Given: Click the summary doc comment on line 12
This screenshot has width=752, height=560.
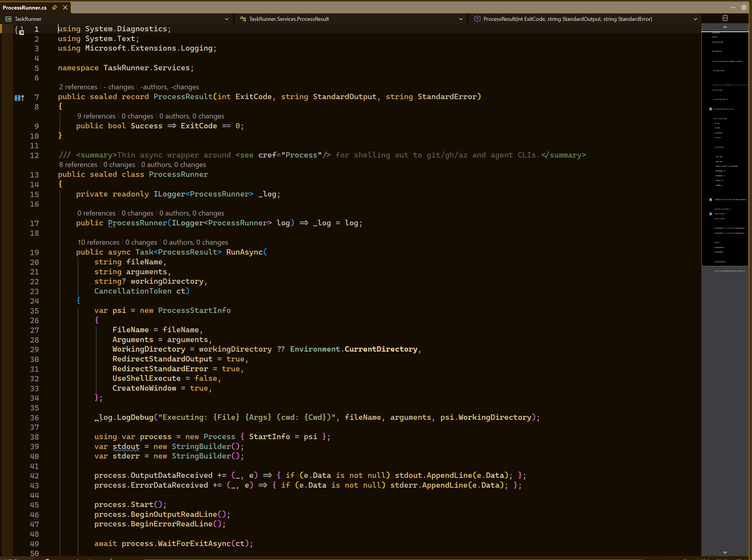Looking at the screenshot, I should pos(322,155).
